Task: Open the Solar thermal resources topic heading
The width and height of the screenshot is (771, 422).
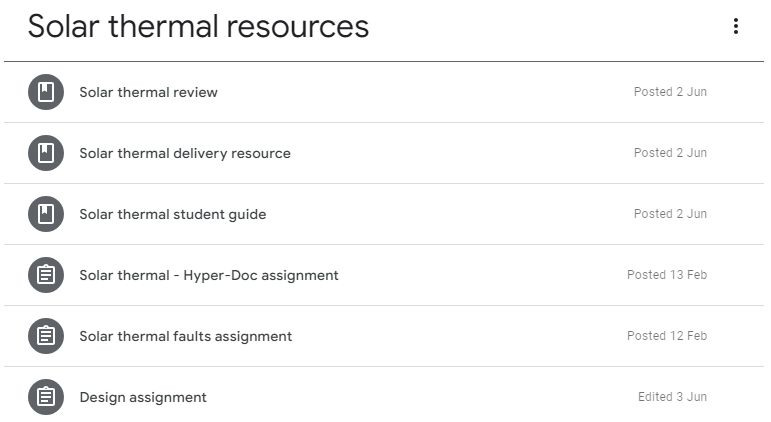Action: [198, 27]
